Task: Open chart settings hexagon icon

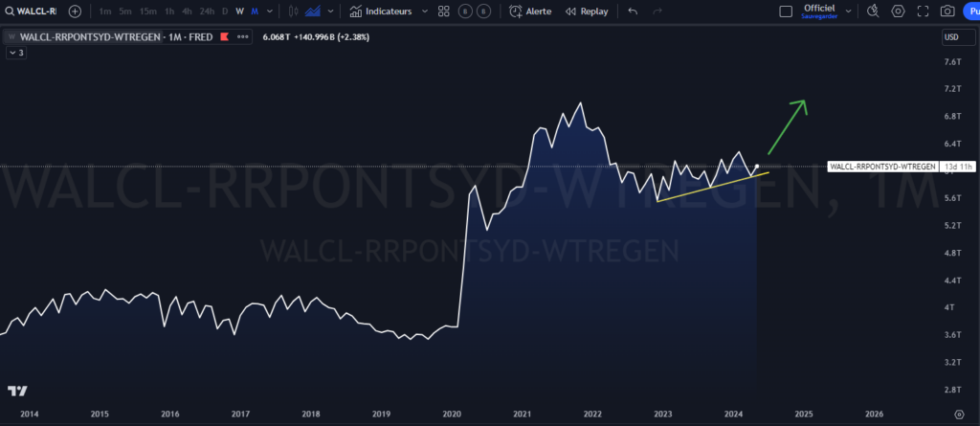Action: click(898, 11)
